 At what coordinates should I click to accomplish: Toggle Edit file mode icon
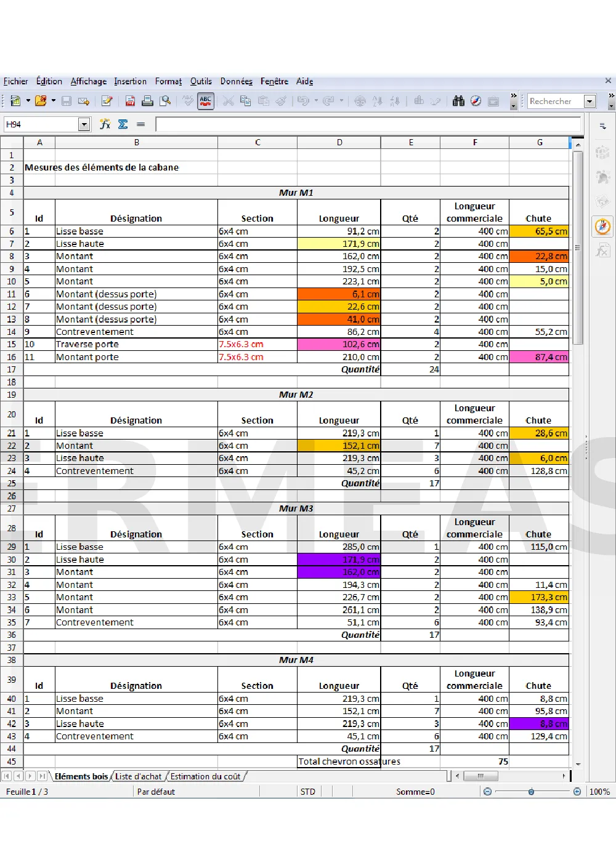click(107, 101)
